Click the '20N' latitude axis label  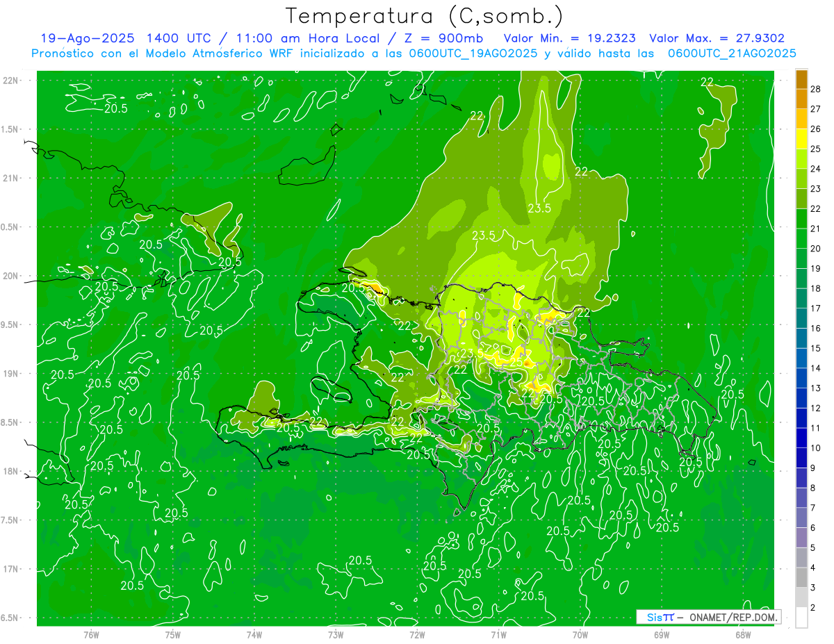coord(10,276)
